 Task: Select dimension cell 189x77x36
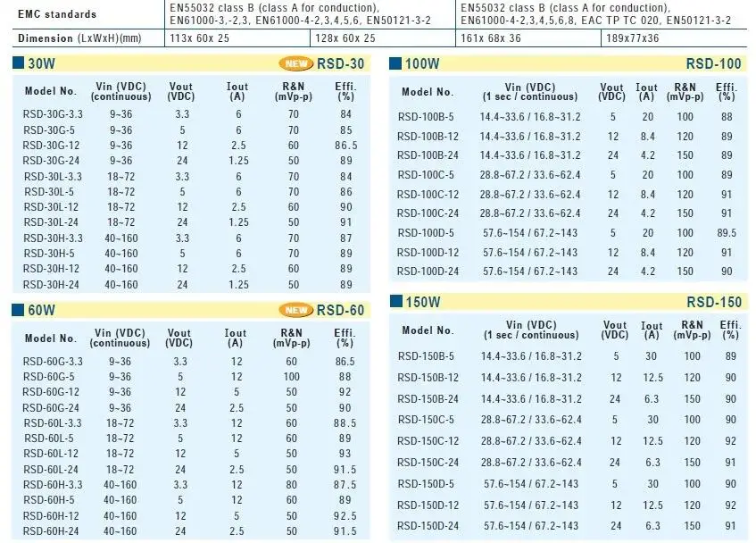coord(632,38)
